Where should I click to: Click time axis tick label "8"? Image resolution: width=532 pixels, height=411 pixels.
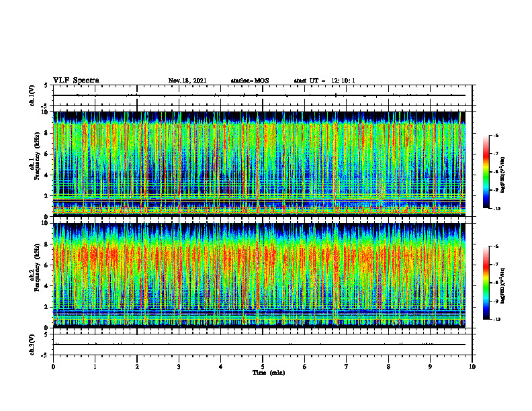(x=388, y=367)
